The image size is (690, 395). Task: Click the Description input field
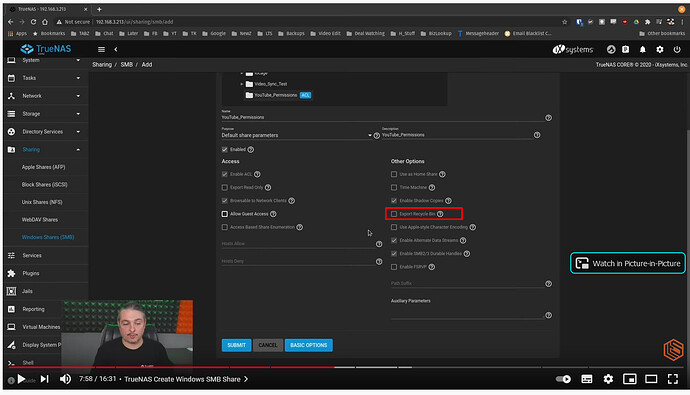point(457,135)
